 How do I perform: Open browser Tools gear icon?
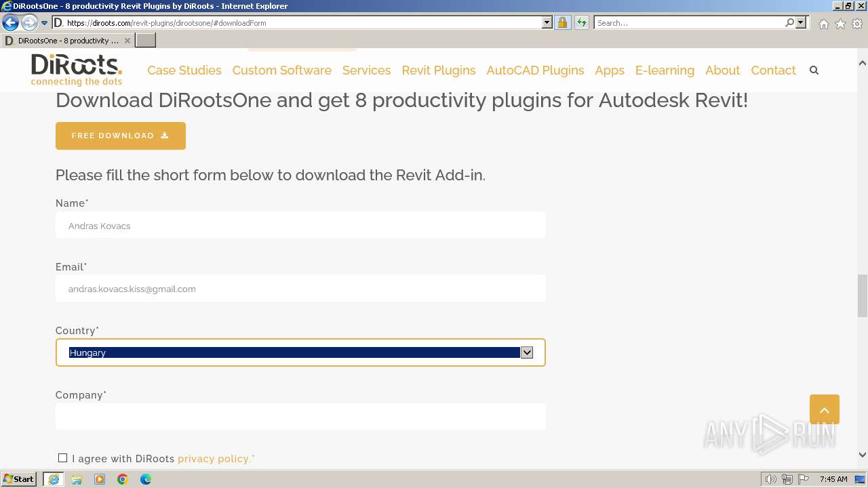tap(857, 24)
